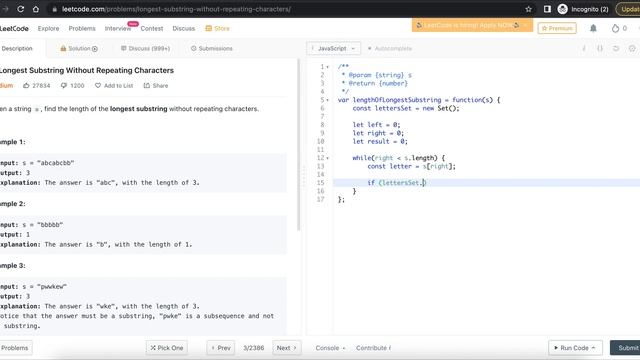
Task: Reset code to default icon
Action: (x=616, y=48)
